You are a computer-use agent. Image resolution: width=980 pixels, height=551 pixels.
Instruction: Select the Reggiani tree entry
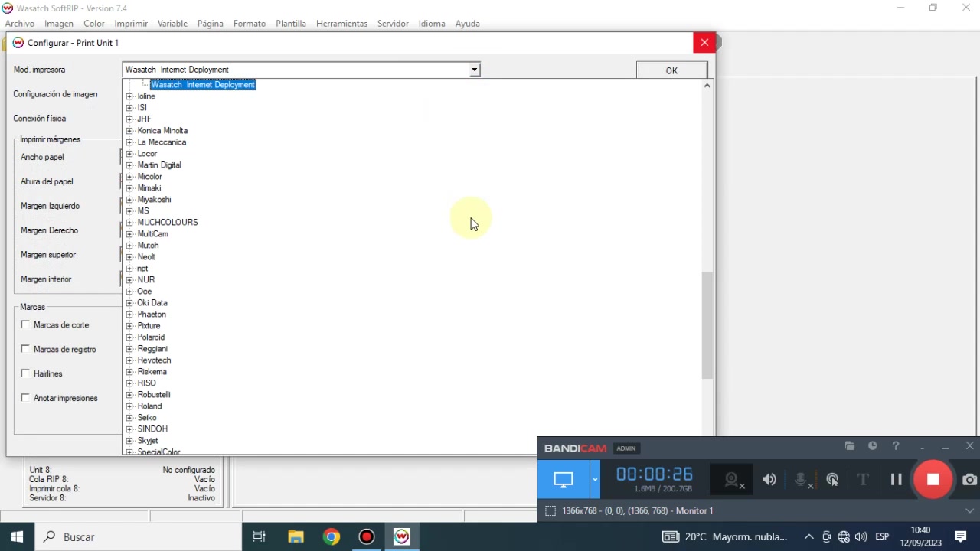[x=152, y=349]
